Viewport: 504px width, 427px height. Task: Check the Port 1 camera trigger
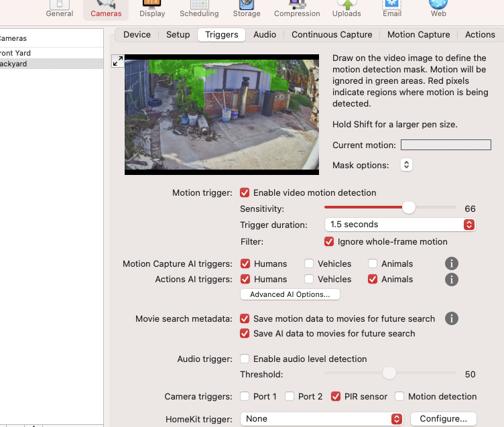point(245,396)
